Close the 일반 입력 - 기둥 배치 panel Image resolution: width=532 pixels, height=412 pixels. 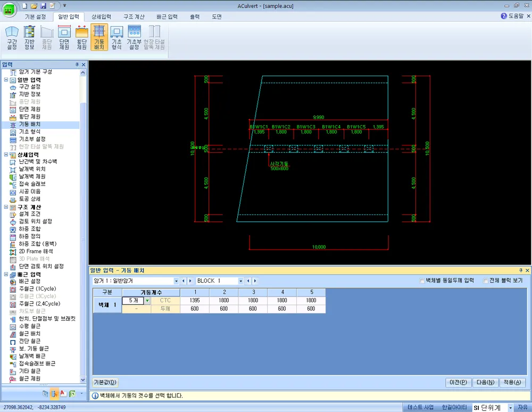(527, 270)
